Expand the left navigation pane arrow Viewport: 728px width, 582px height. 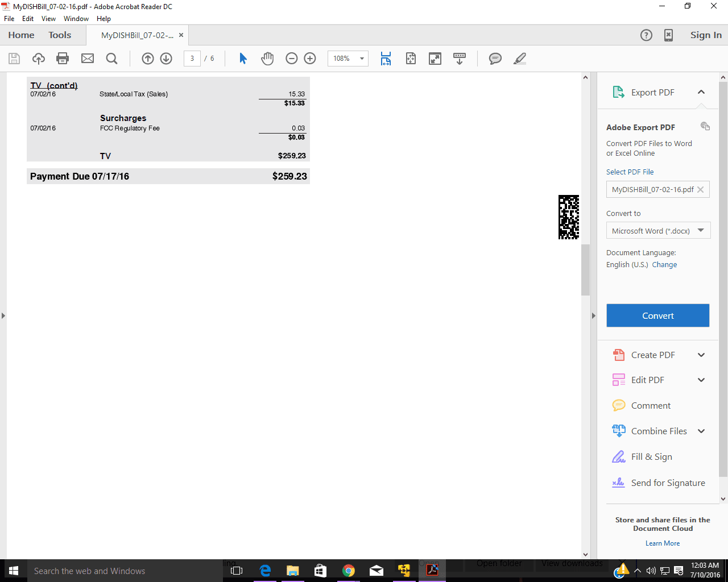(3, 315)
